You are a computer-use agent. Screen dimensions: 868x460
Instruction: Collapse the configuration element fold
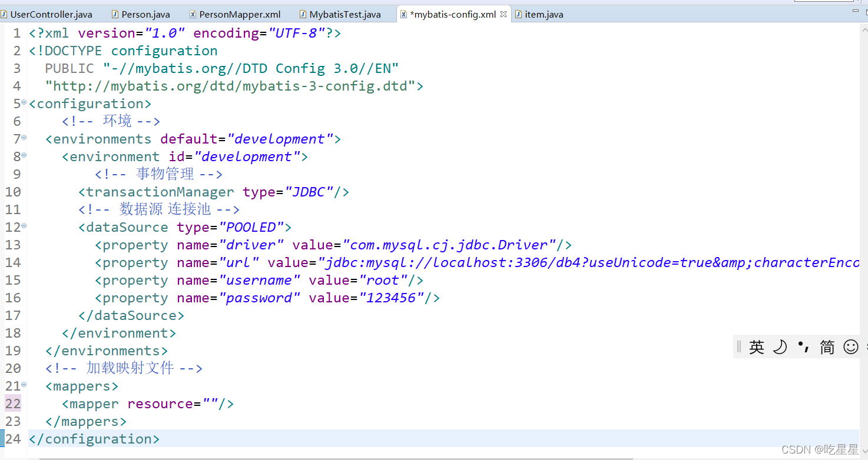(24, 102)
